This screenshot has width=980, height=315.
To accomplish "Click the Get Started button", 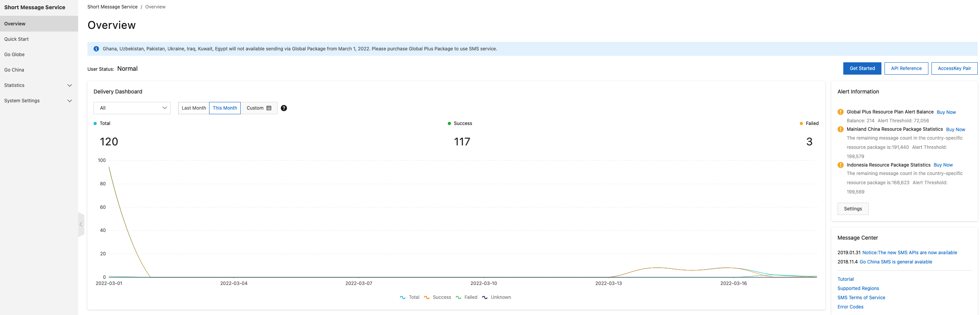I will pyautogui.click(x=862, y=68).
